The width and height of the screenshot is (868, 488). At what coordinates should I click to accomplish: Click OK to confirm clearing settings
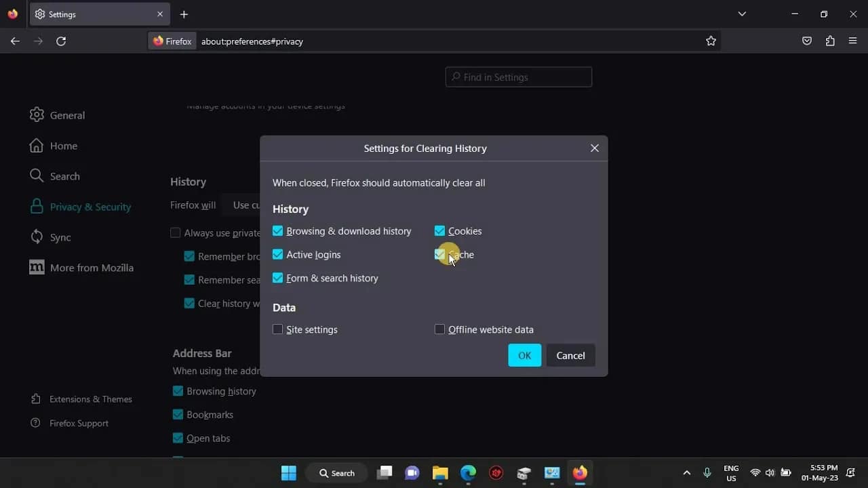point(524,355)
